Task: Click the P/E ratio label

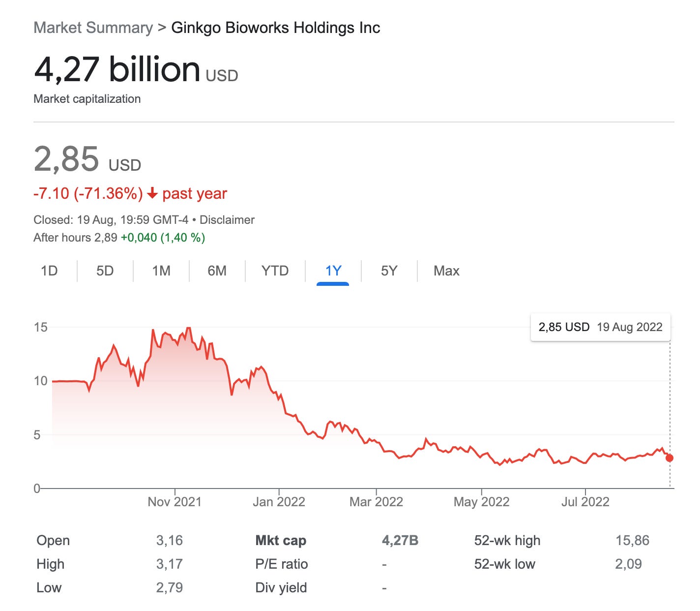Action: point(282,564)
